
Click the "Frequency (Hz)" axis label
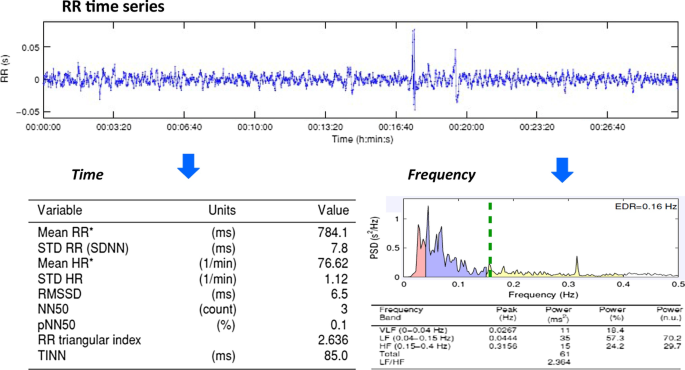pyautogui.click(x=543, y=295)
